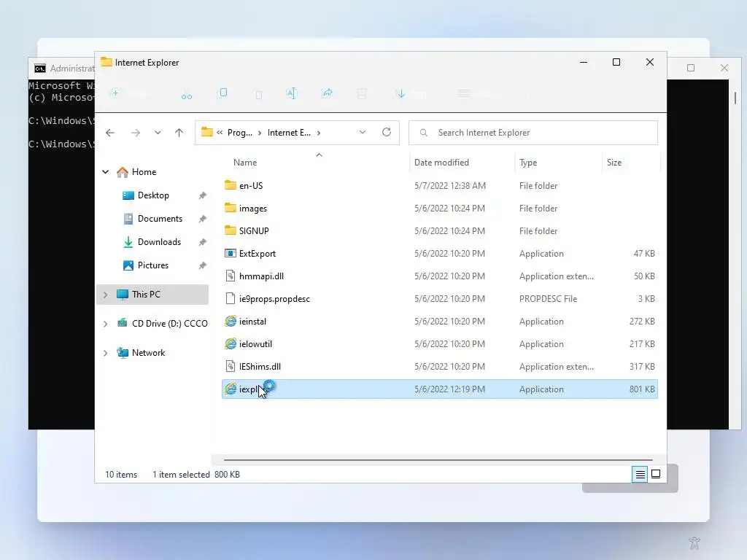Select the ExtExport application file

tap(258, 253)
